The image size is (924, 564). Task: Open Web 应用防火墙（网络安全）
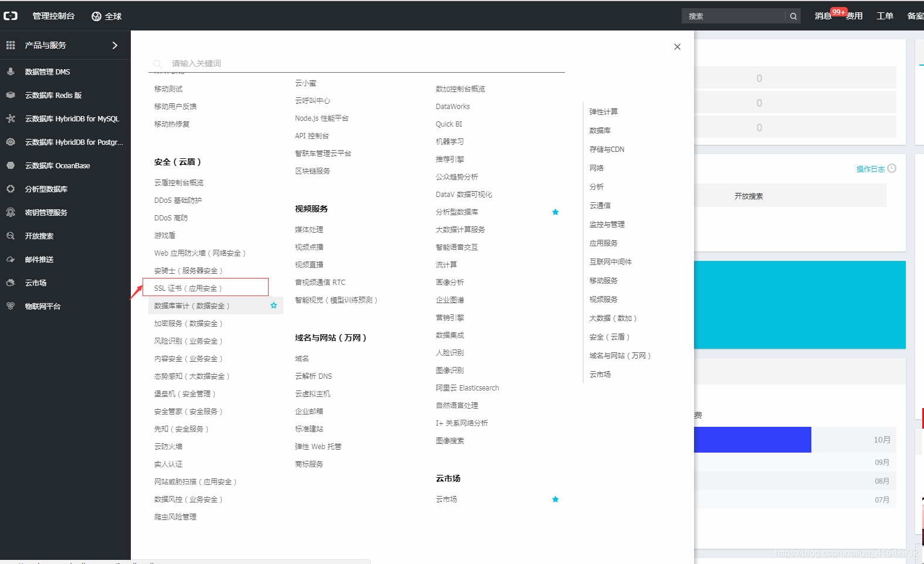click(x=200, y=253)
